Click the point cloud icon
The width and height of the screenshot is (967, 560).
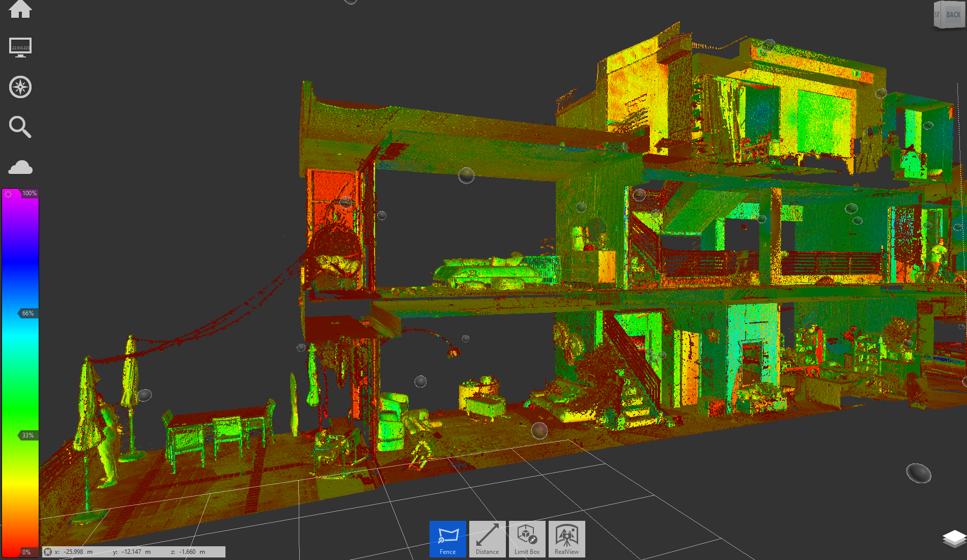(x=20, y=167)
